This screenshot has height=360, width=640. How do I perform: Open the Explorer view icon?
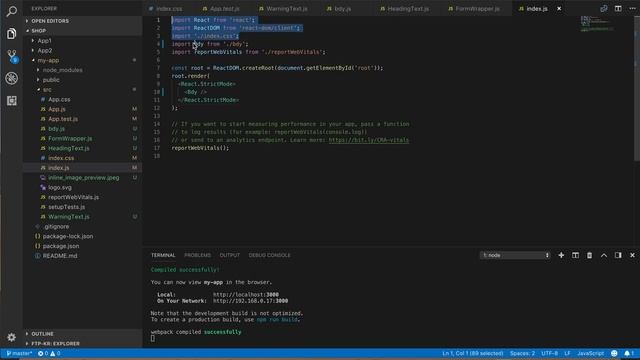click(x=11, y=33)
